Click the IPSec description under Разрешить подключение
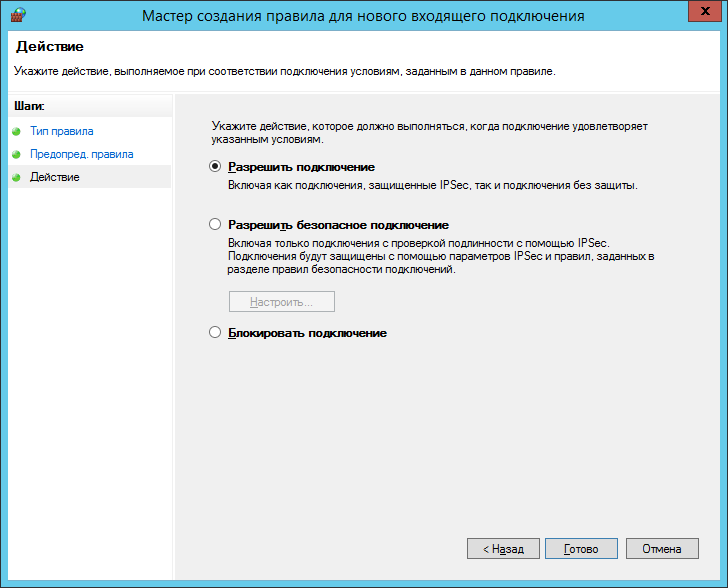The width and height of the screenshot is (728, 588). pos(432,185)
